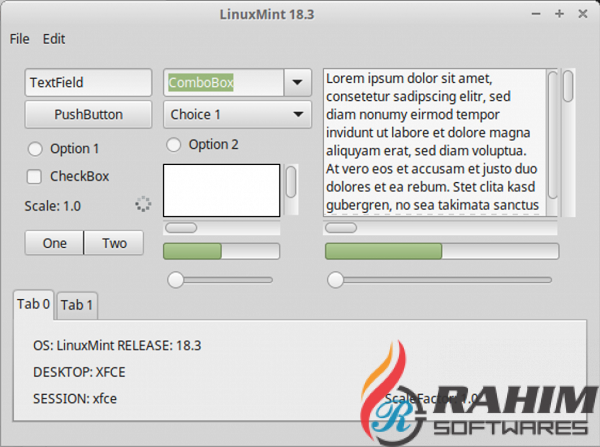Click the long green progress bar

point(442,251)
